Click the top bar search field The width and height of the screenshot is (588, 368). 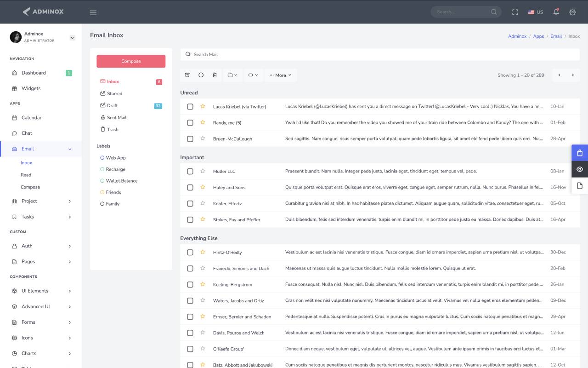[x=466, y=12]
